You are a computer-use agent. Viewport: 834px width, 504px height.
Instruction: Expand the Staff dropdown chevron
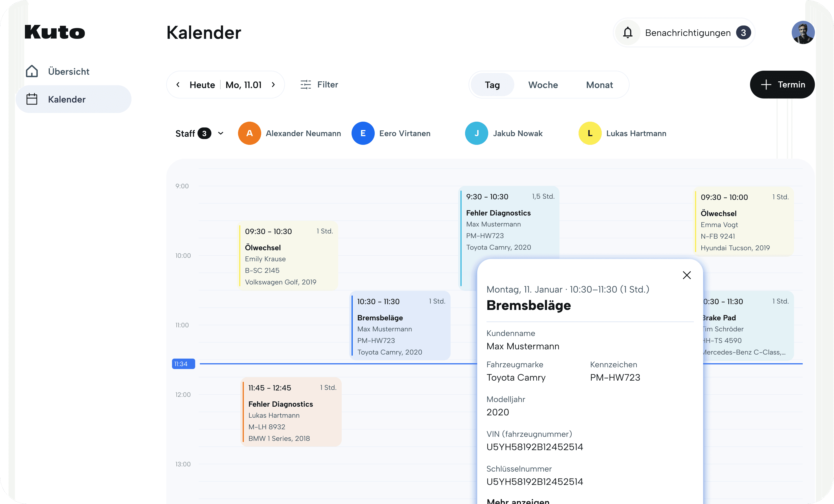click(x=221, y=133)
